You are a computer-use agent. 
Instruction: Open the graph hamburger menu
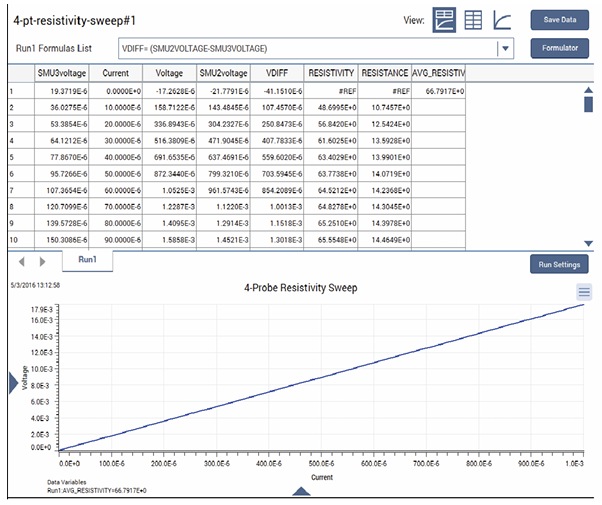coord(584,291)
